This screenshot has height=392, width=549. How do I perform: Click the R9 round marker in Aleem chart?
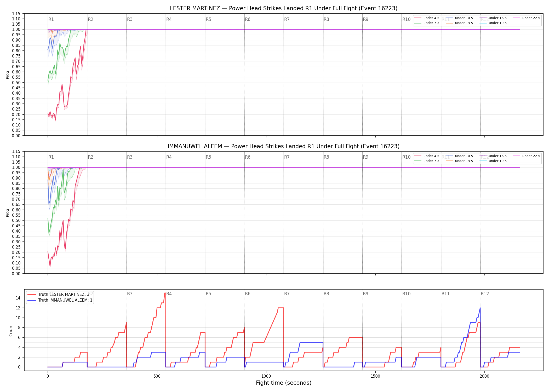[x=365, y=157]
